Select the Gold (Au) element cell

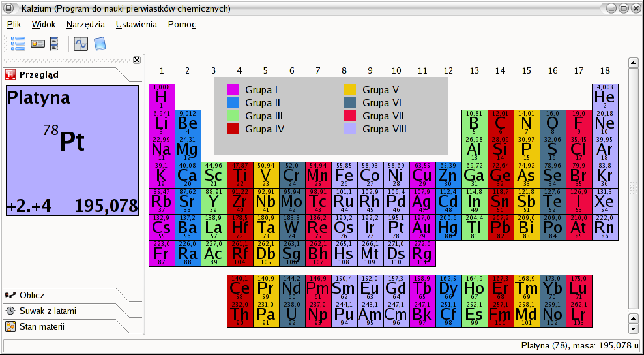[422, 228]
